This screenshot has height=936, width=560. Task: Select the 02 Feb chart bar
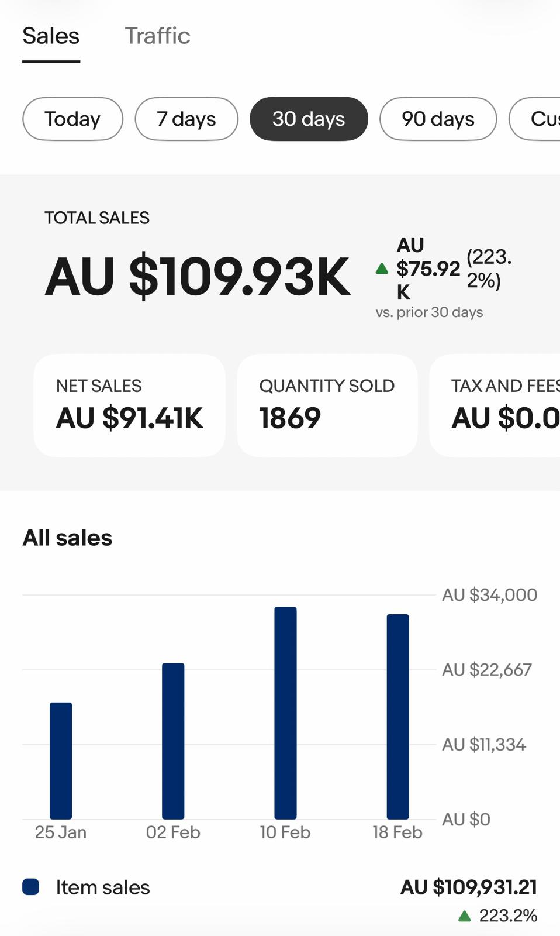173,740
